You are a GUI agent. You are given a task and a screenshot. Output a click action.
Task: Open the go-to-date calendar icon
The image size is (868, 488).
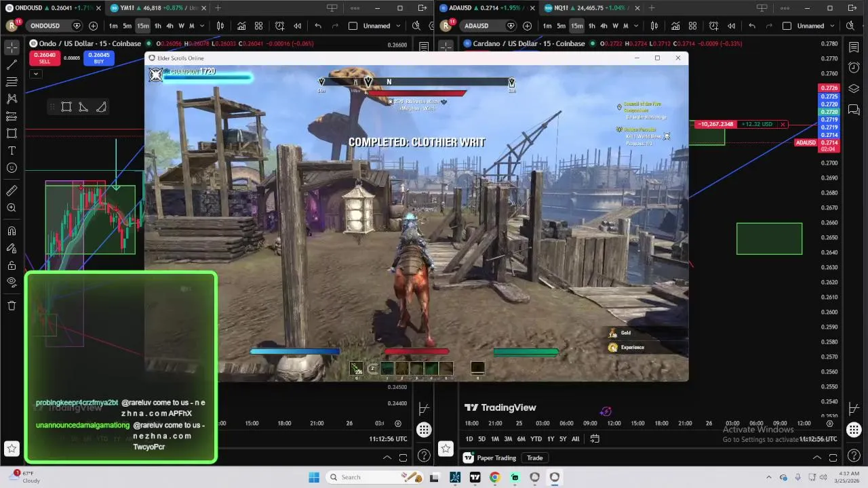point(595,439)
